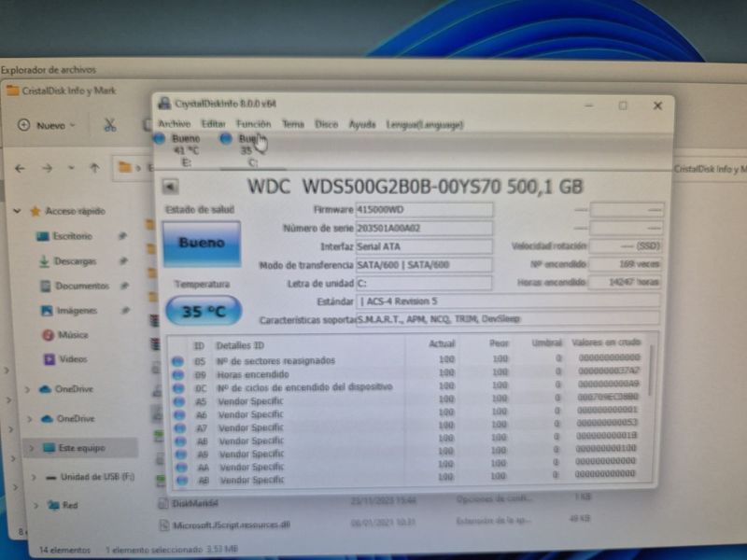Click the Actual column header

[x=442, y=343]
